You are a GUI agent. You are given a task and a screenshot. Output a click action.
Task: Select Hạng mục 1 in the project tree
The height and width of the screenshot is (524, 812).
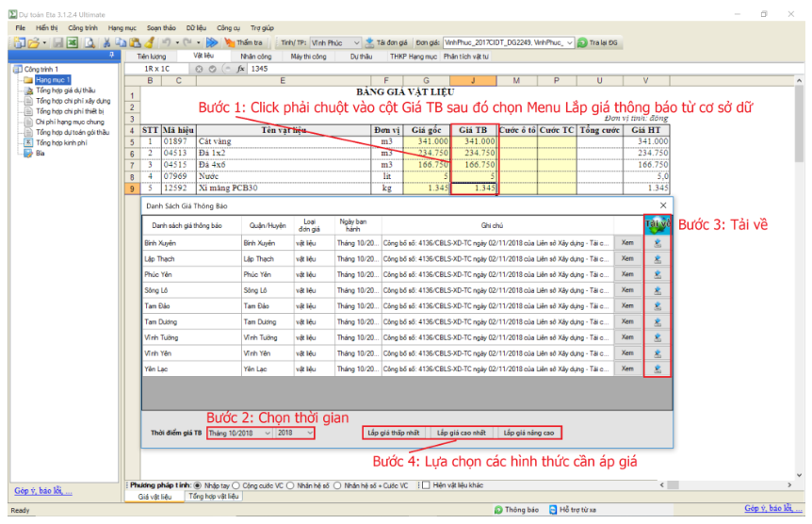53,80
